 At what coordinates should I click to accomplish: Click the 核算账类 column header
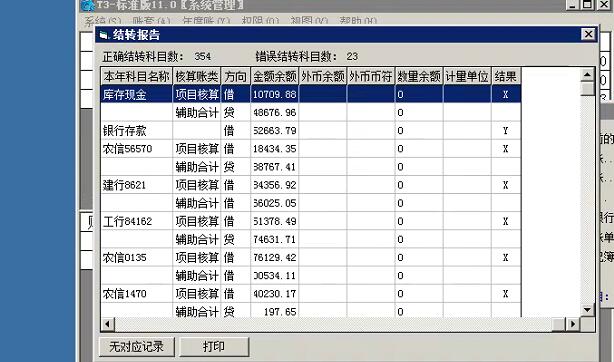pyautogui.click(x=197, y=76)
